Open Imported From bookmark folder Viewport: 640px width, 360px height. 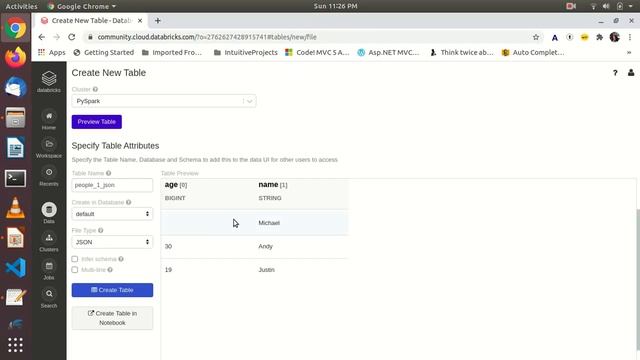click(172, 53)
